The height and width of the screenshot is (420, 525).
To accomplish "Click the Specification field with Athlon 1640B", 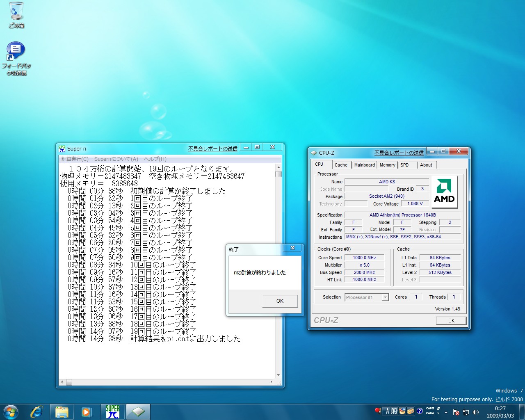I will click(402, 215).
